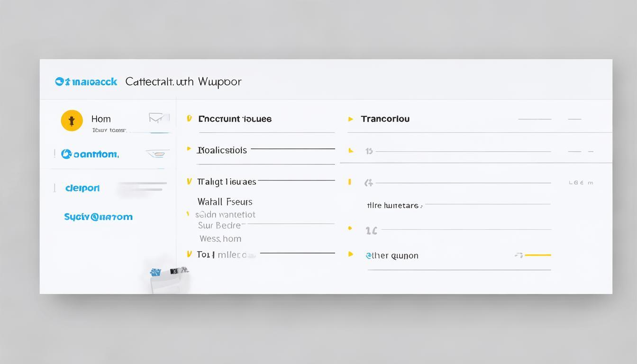Click the blue round icon before oantrlom

point(66,154)
